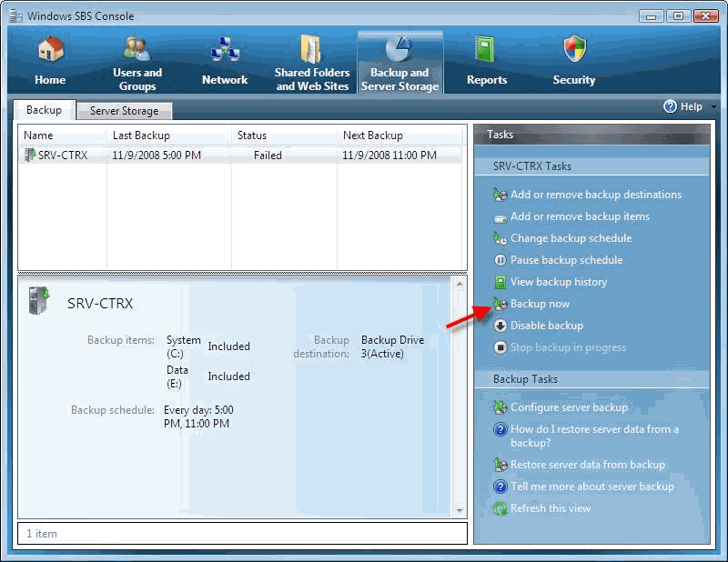Click the Disable backup icon
The image size is (728, 562).
[x=500, y=326]
